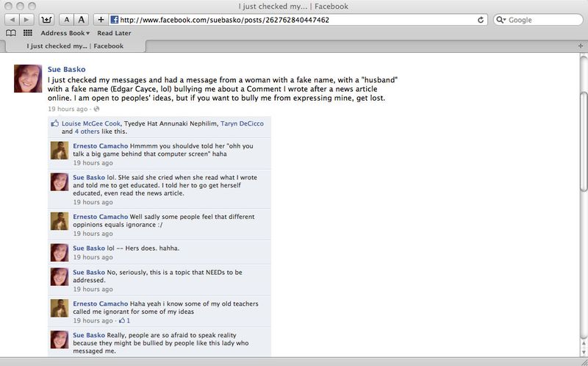Click Sue Basko's avatar on 'Really, people' comment
The width and height of the screenshot is (588, 366).
click(60, 340)
